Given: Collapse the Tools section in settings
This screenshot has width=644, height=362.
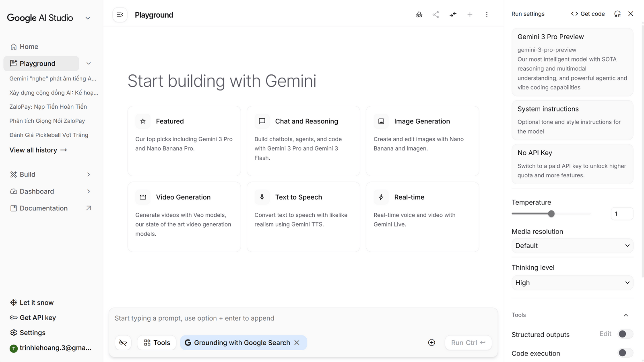Looking at the screenshot, I should pos(626,315).
